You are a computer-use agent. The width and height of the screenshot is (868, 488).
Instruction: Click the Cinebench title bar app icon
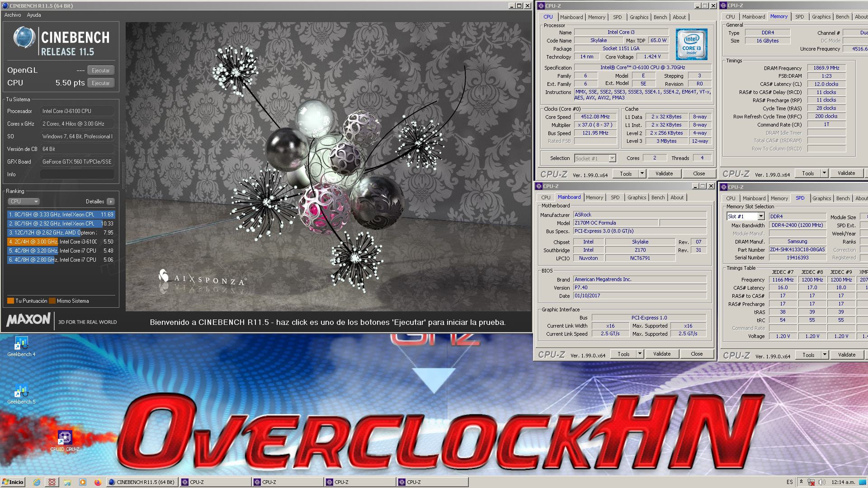tap(5, 6)
